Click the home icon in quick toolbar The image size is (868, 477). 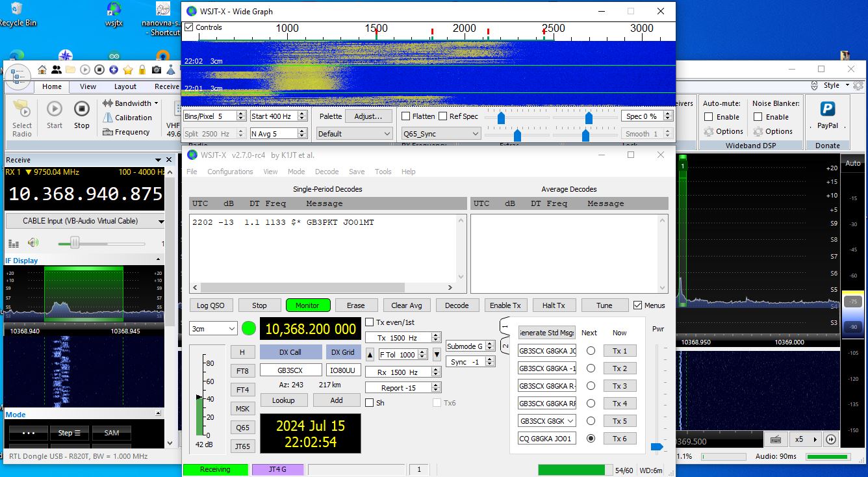[42, 70]
